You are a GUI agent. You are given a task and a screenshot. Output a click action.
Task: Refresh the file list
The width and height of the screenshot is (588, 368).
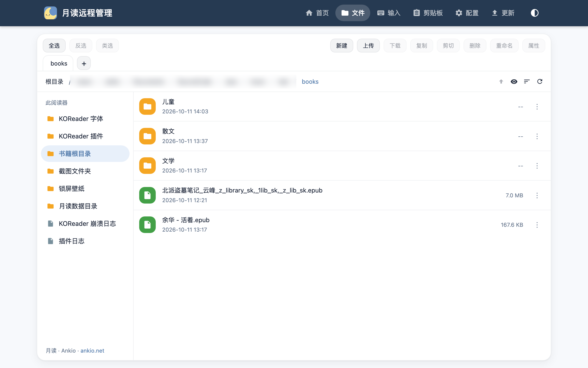(x=540, y=81)
